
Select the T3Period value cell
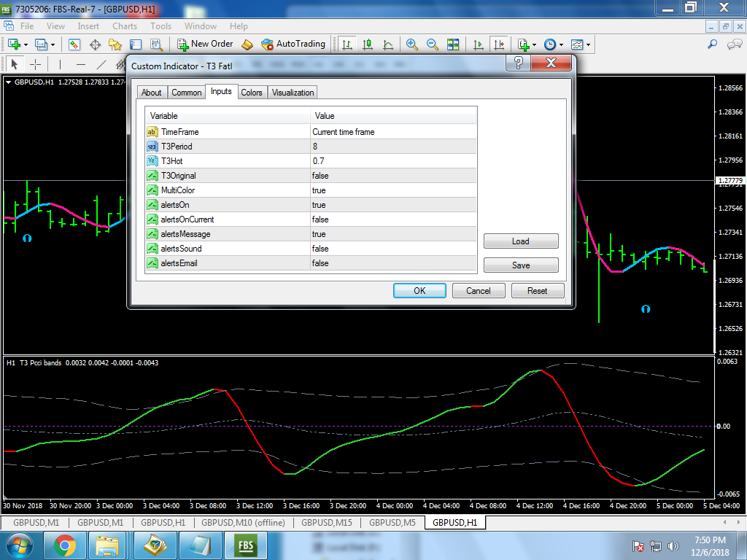tap(394, 147)
